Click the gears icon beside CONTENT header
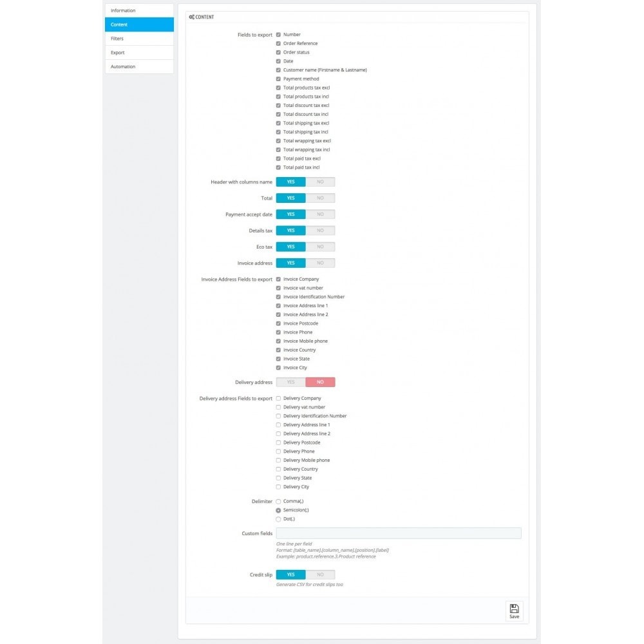Screen dimensions: 644x644 [x=191, y=17]
